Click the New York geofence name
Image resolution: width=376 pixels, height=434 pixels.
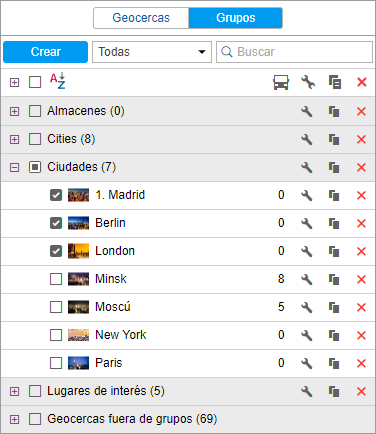pyautogui.click(x=121, y=335)
